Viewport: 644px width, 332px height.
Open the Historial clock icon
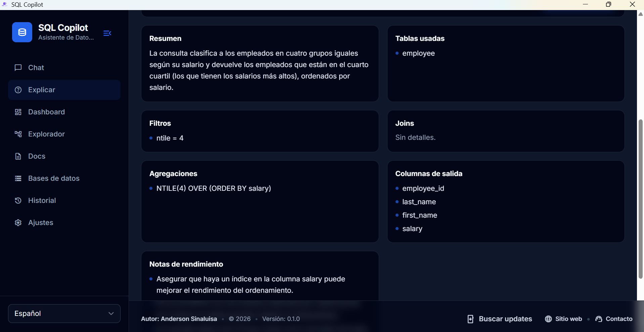tap(18, 200)
